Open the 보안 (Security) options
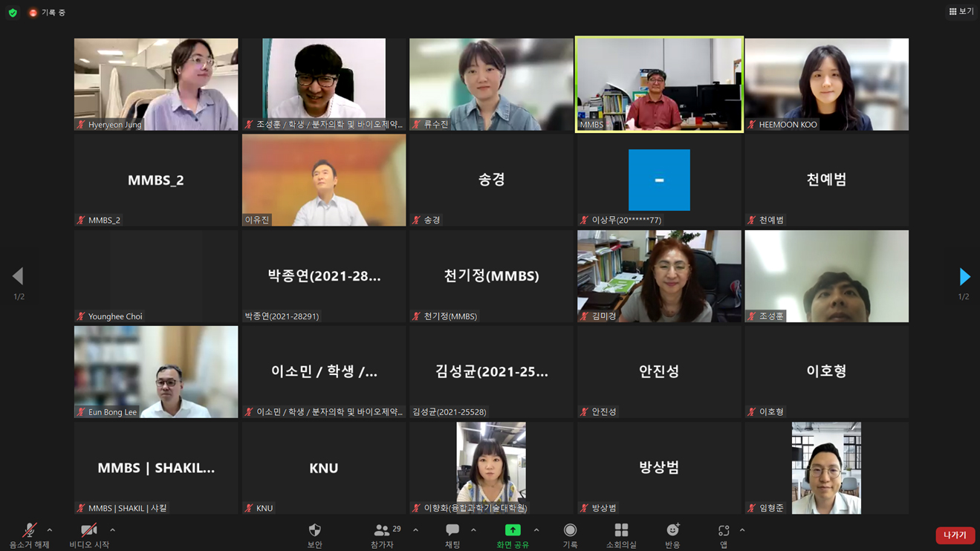 314,535
